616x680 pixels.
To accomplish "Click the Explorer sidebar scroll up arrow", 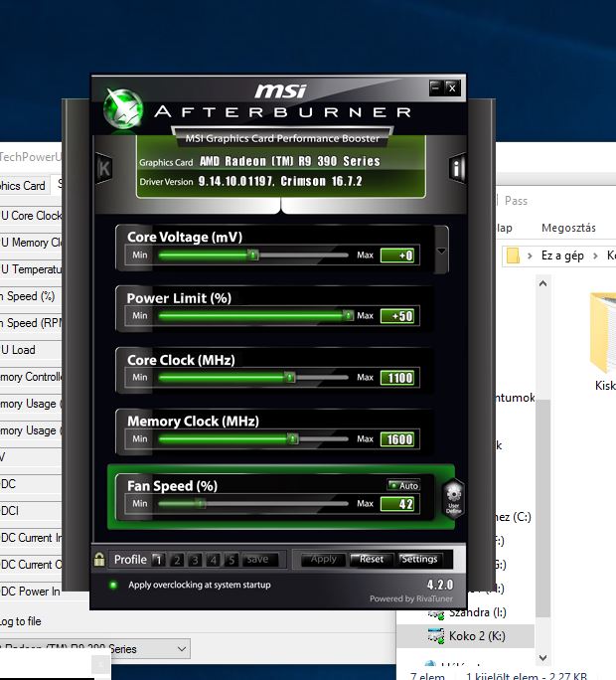I will tap(542, 283).
